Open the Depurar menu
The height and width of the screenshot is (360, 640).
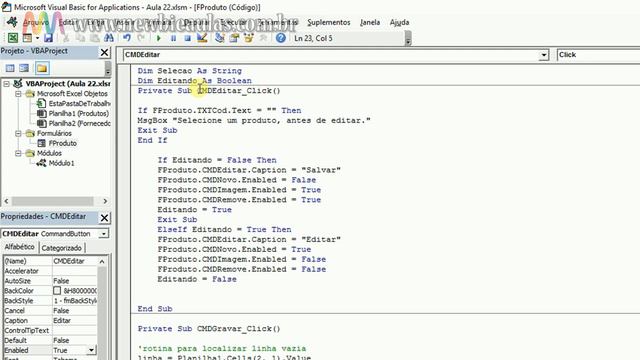click(x=197, y=22)
